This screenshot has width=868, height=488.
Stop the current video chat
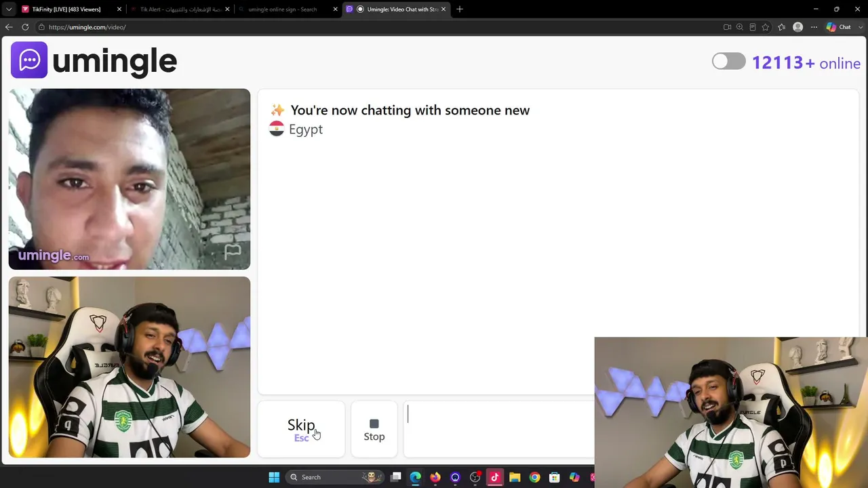click(374, 429)
